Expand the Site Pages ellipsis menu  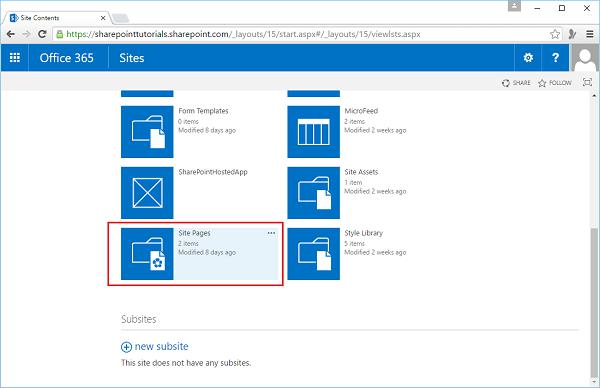[x=271, y=233]
